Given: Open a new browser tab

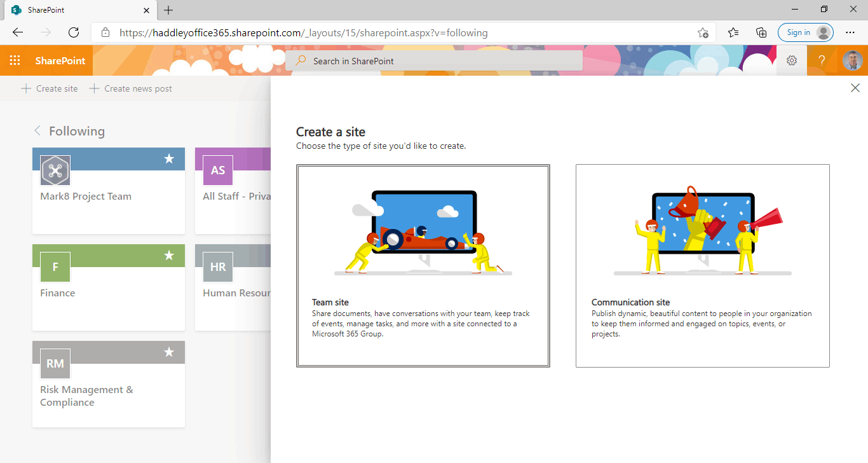Looking at the screenshot, I should 168,10.
